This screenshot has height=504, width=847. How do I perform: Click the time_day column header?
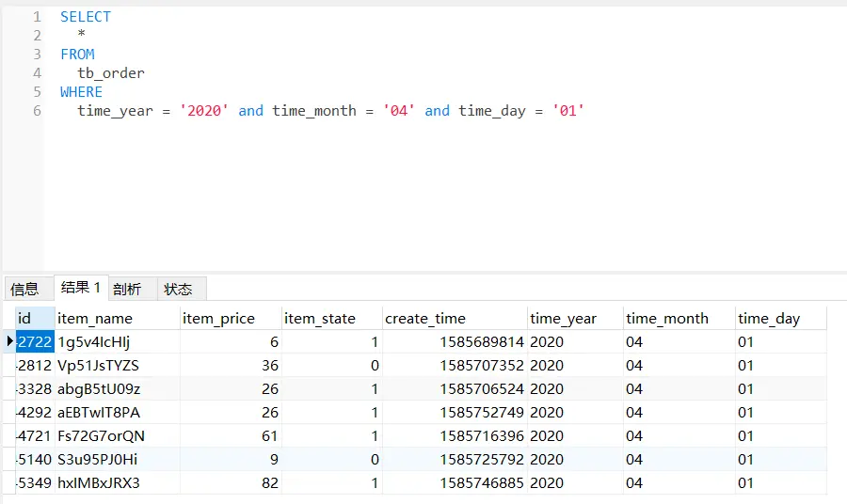[x=769, y=318]
